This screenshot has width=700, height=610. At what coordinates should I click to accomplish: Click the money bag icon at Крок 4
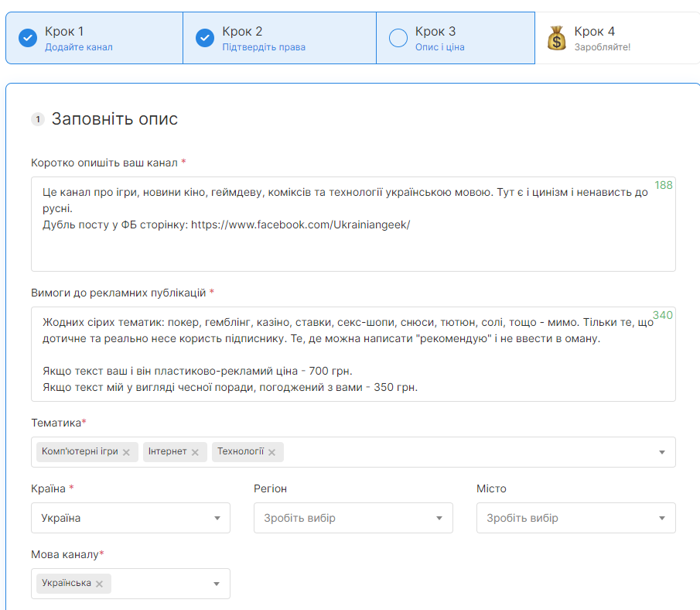[557, 38]
